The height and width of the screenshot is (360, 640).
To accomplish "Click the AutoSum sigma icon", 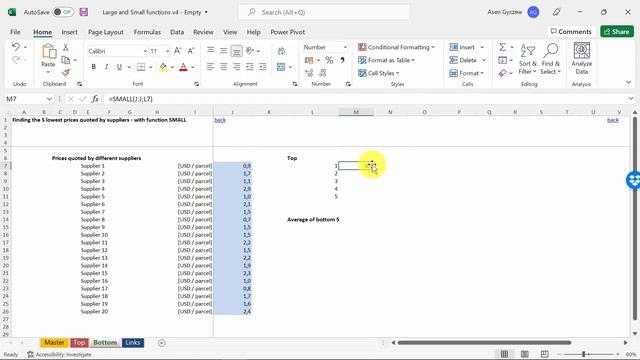I will [x=502, y=47].
